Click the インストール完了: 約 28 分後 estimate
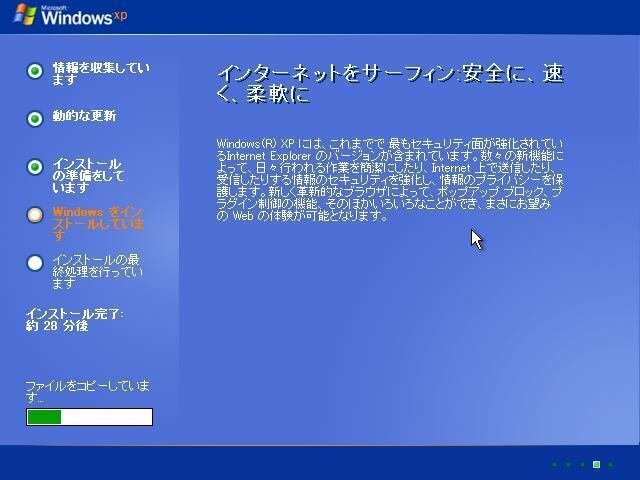 pos(74,320)
